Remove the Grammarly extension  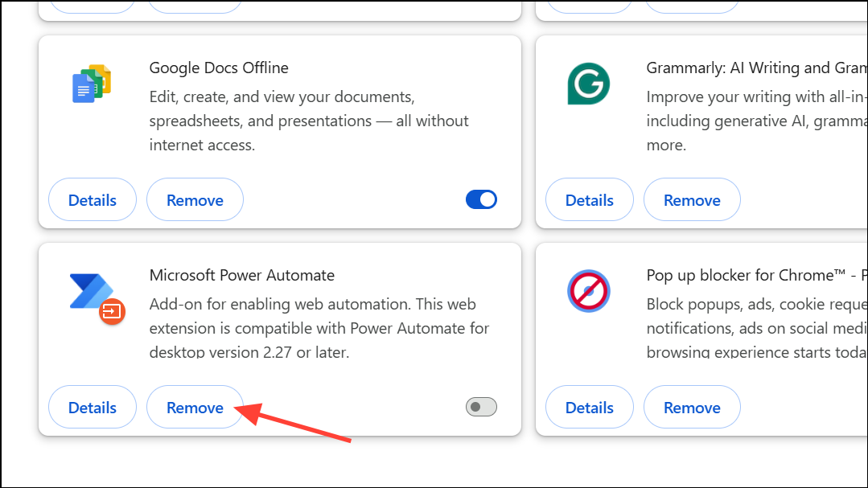pyautogui.click(x=692, y=199)
